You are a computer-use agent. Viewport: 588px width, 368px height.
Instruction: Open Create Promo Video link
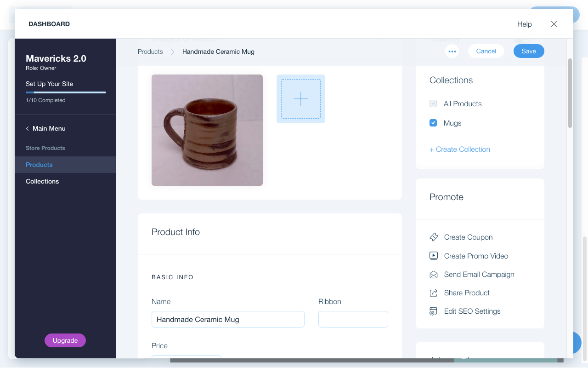pos(476,256)
